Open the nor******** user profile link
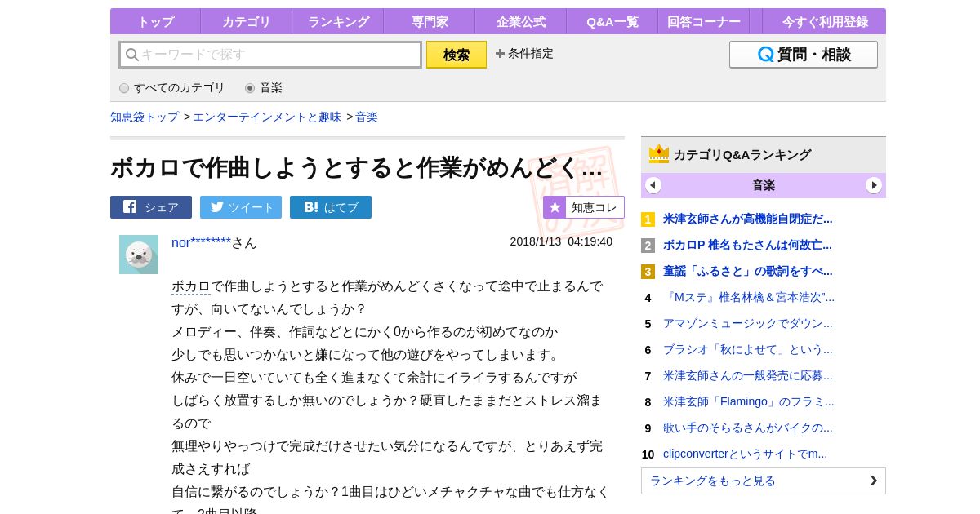Screen dimensions: 980x514 pos(201,242)
